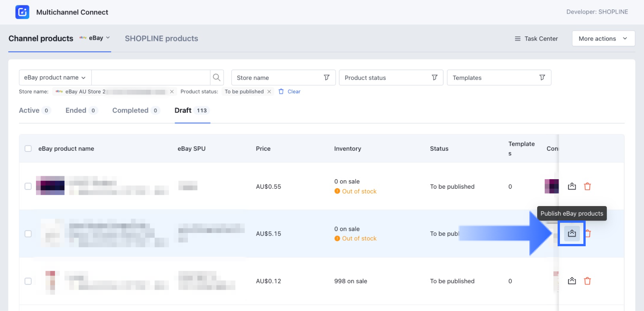
Task: Publish the AU$0.55 product to eBay
Action: (x=572, y=186)
